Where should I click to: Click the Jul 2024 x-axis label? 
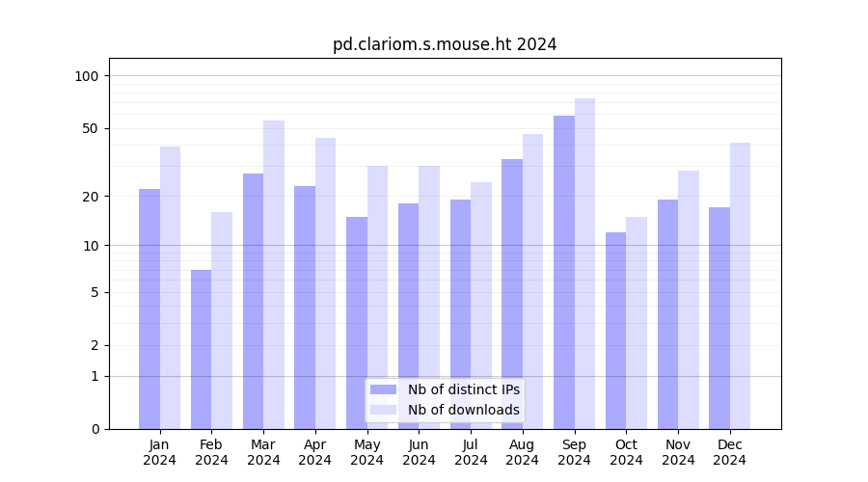pos(471,452)
